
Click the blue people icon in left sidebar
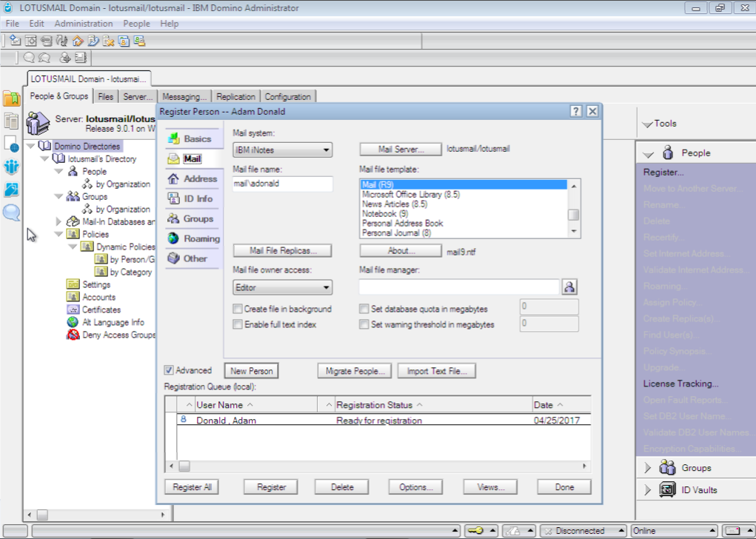coord(12,167)
